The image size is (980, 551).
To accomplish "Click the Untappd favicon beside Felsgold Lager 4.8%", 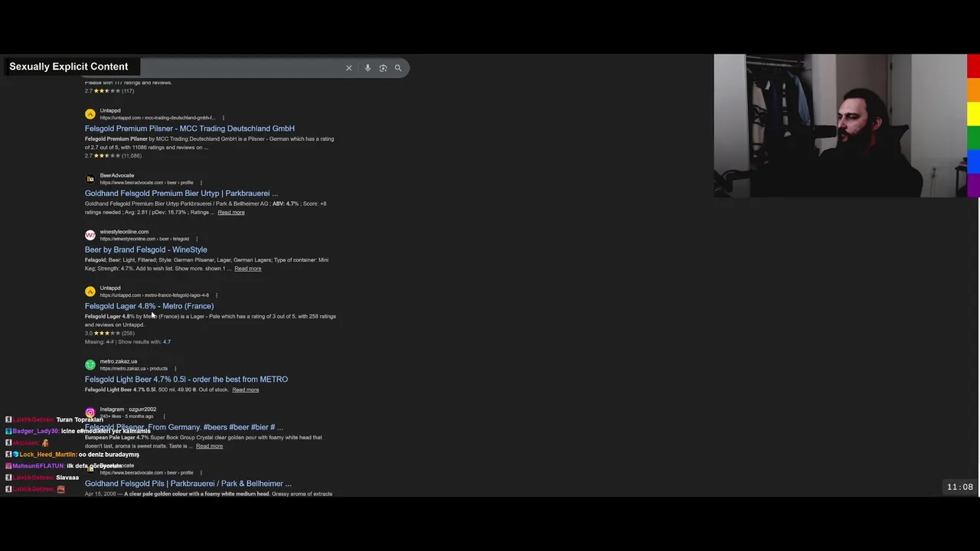I will point(90,292).
